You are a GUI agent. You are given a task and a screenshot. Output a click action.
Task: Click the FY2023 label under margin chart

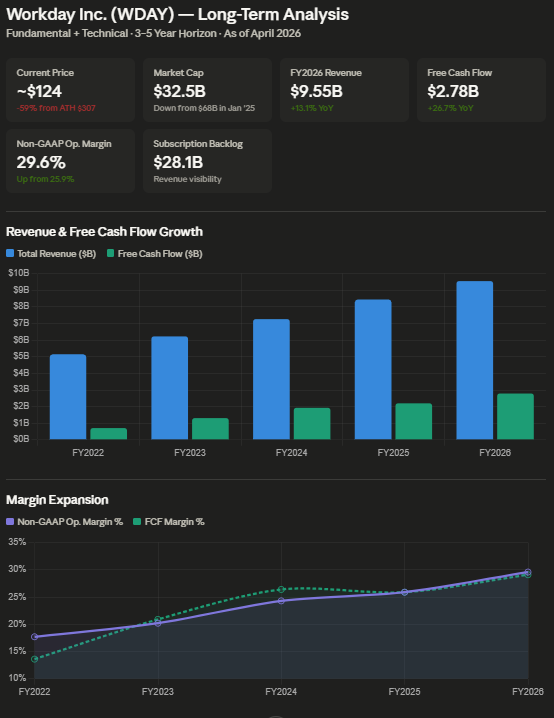[x=158, y=691]
